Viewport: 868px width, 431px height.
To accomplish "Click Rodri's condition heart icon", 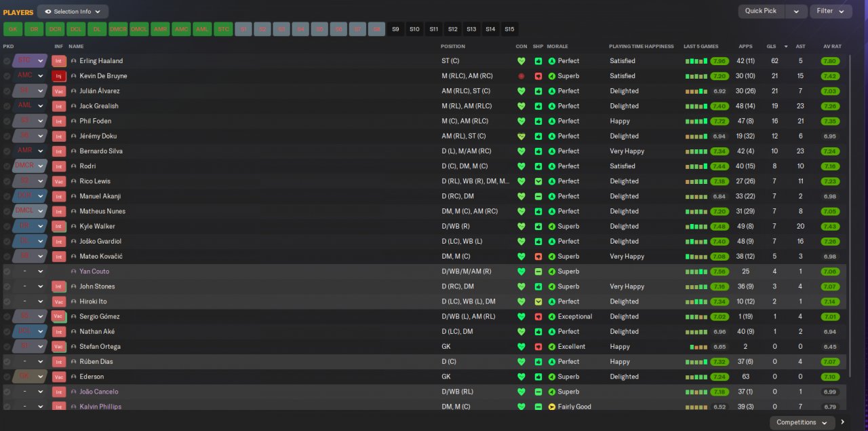I will coord(521,166).
